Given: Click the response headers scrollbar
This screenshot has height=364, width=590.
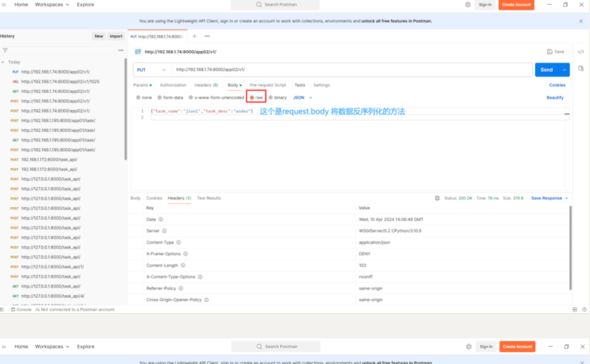Looking at the screenshot, I should [x=570, y=247].
